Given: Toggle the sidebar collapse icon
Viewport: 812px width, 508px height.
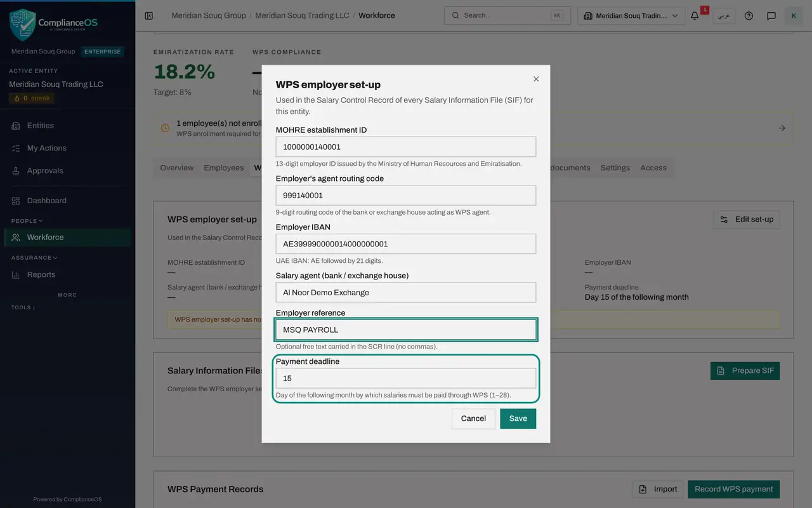Looking at the screenshot, I should pos(149,15).
